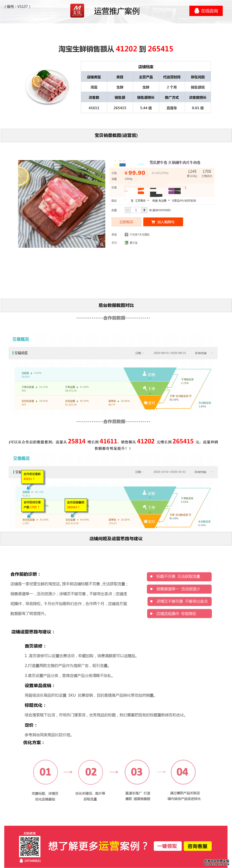This screenshot has width=232, height=868.
Task: Click the shopping cart icon in 加入购物车
Action: tap(153, 222)
